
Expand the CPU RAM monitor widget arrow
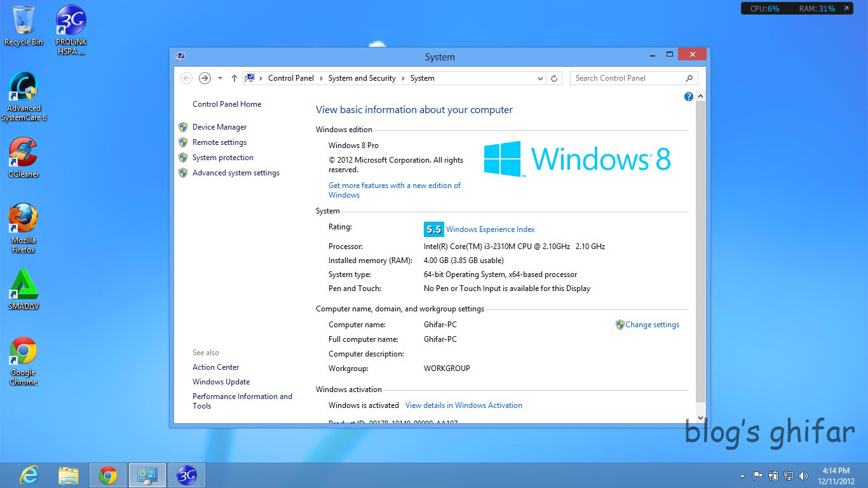pos(846,9)
